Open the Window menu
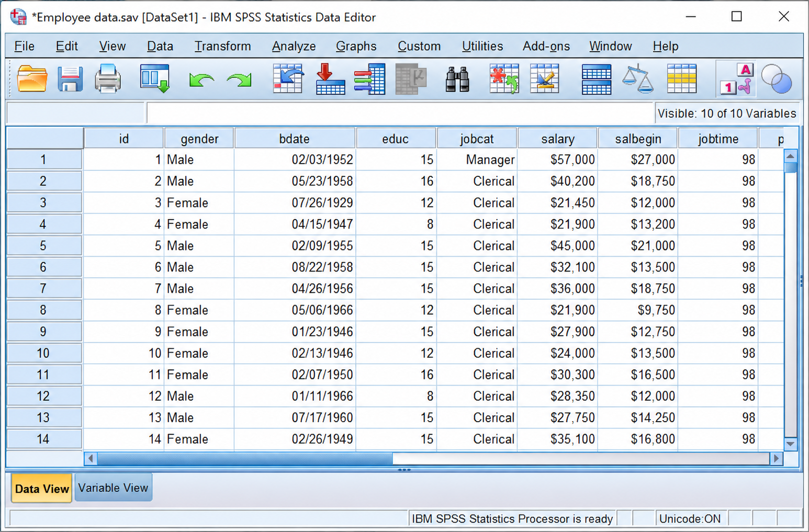The width and height of the screenshot is (809, 532). click(x=611, y=46)
